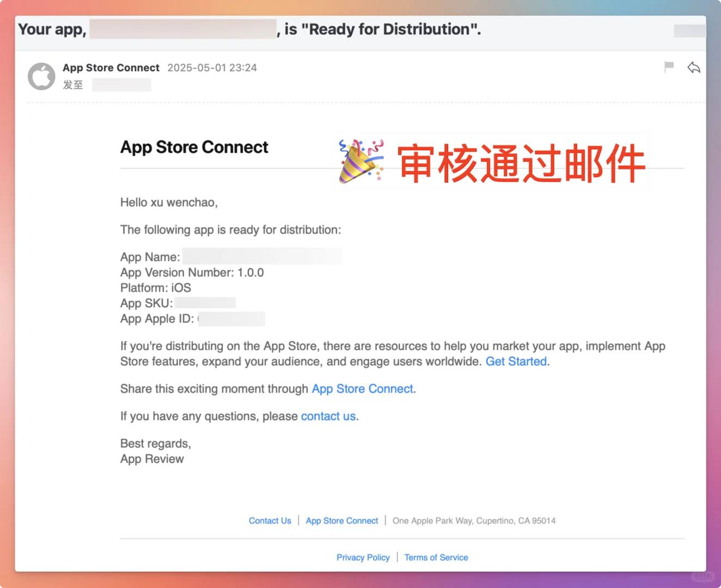Click the redacted recipient next to 发至
The image size is (721, 588).
tap(121, 84)
